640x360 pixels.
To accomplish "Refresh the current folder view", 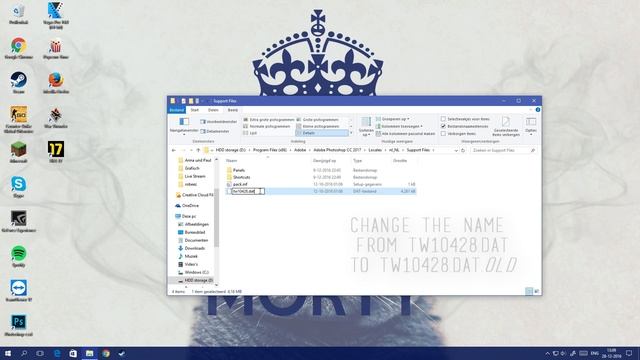I will point(463,150).
